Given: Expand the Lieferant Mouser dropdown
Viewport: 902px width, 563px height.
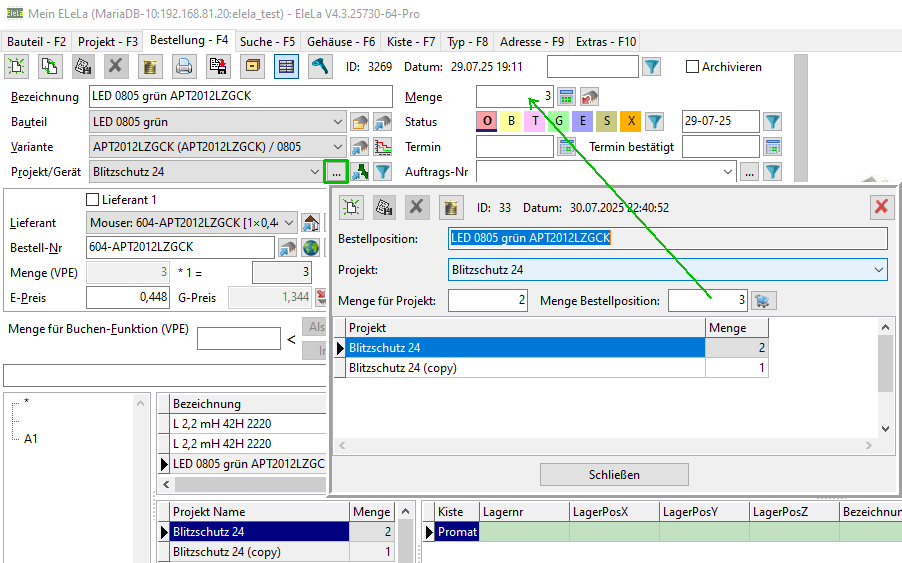Looking at the screenshot, I should [289, 222].
